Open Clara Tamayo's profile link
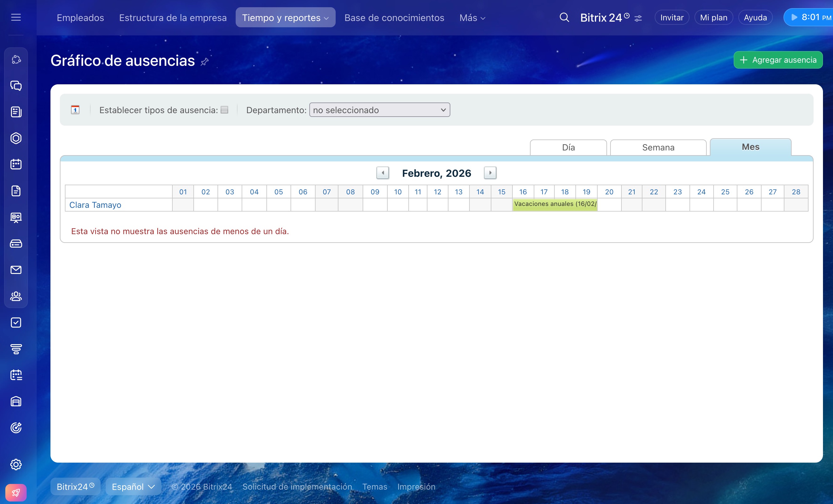Screen dimensions: 833x504 95,205
